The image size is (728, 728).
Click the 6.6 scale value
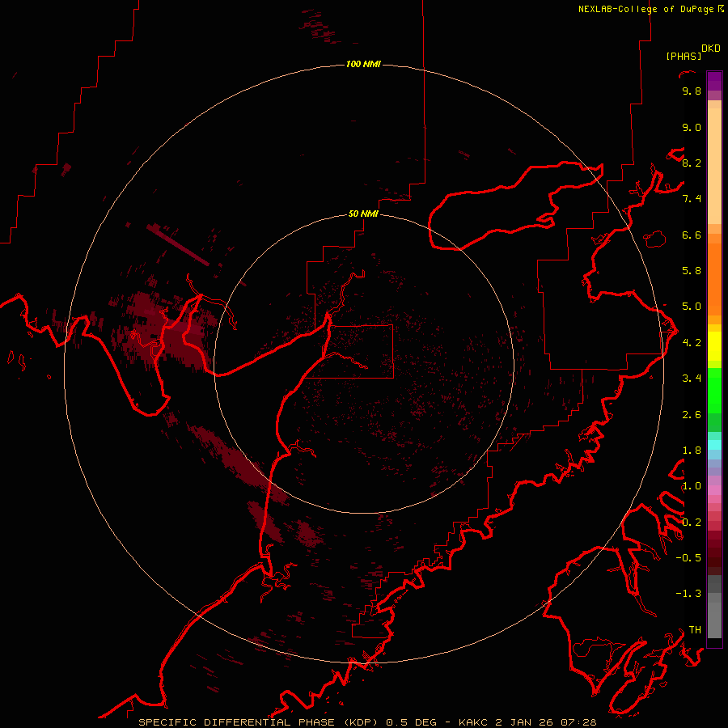tap(692, 235)
